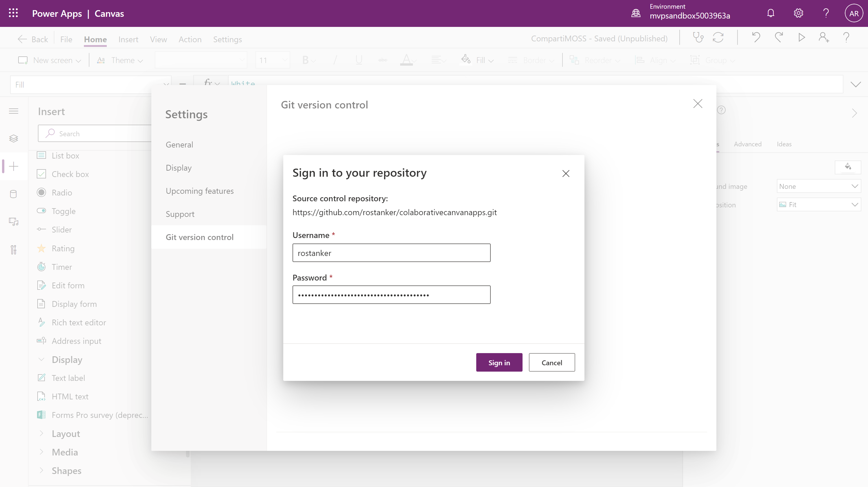
Task: Switch to the Insert ribbon tab
Action: coord(128,39)
